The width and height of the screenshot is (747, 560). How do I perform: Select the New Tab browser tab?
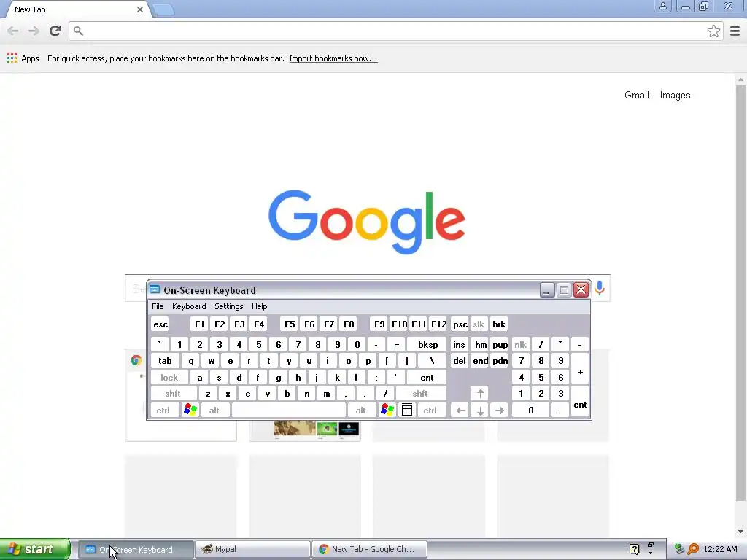[76, 9]
